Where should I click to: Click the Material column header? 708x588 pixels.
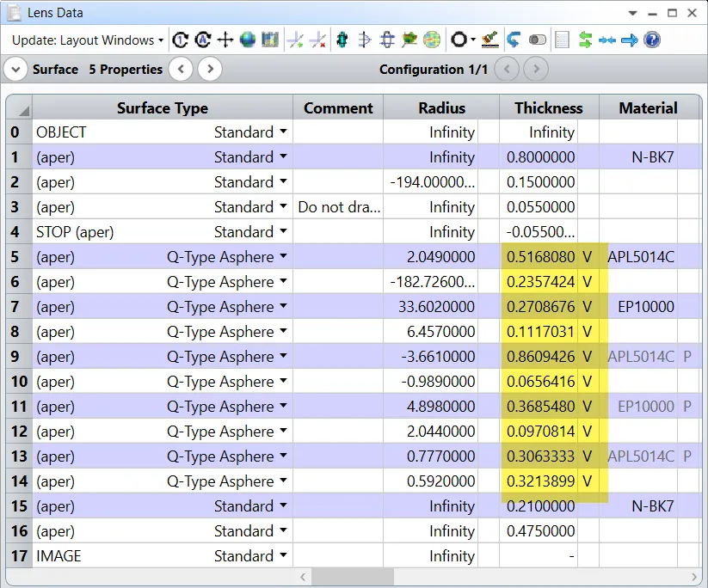[x=648, y=107]
